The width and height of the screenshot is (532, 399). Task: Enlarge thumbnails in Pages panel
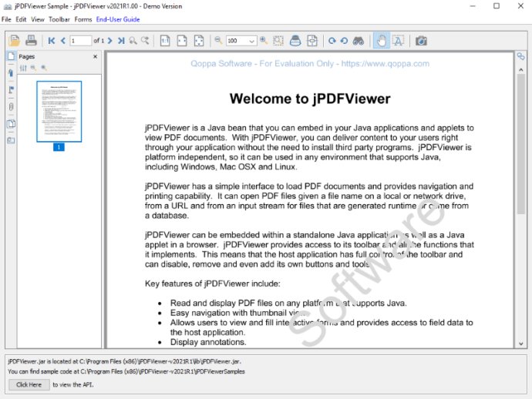click(44, 68)
